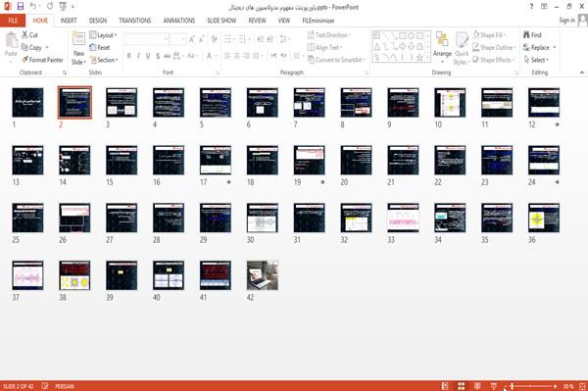The width and height of the screenshot is (588, 391).
Task: Click the zoom in plus button
Action: (x=555, y=386)
